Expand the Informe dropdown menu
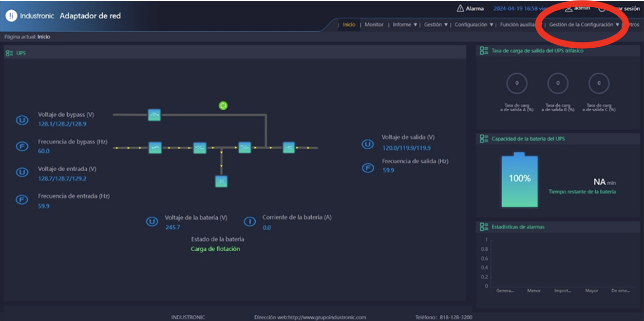Image resolution: width=644 pixels, height=321 pixels. coord(405,25)
